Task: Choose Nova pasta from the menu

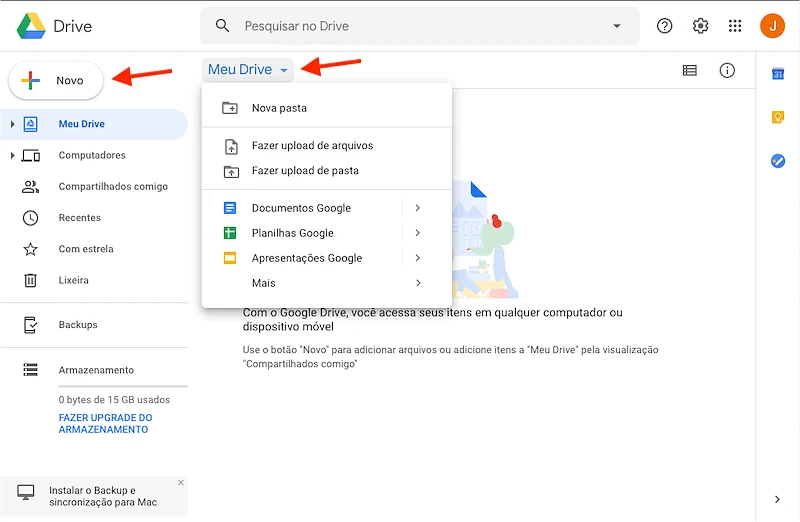Action: 327,108
